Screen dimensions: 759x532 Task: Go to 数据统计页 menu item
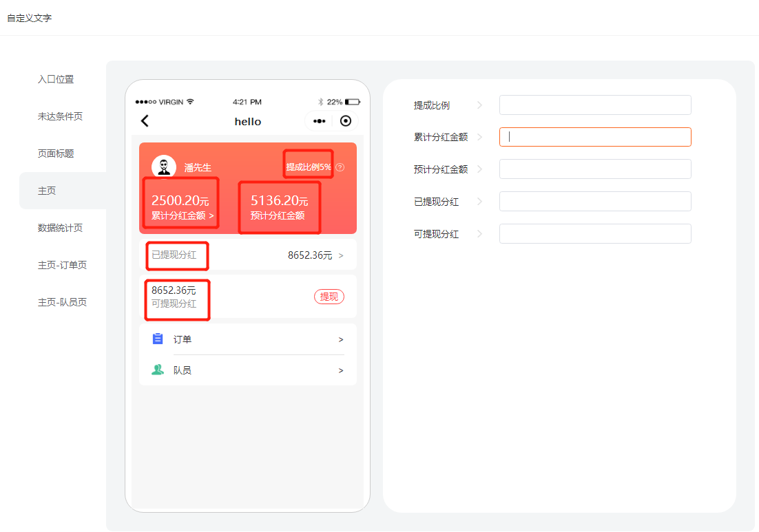60,228
